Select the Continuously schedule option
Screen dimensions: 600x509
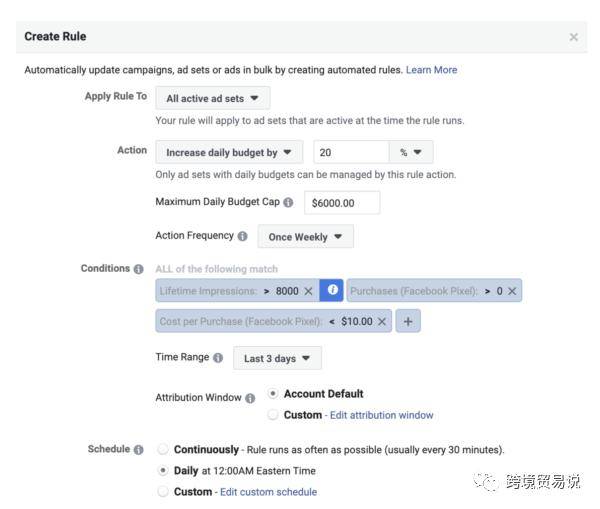point(164,450)
